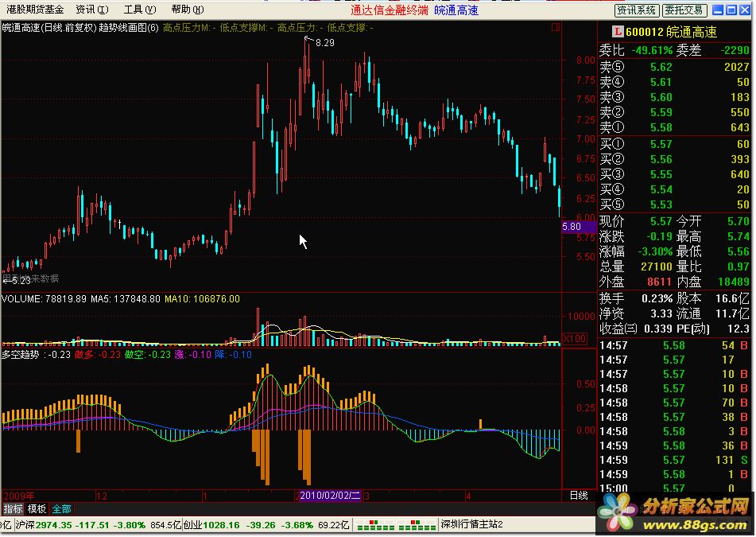The image size is (756, 537).
Task: Click the 卖② 5.59 order row
Action: [675, 112]
